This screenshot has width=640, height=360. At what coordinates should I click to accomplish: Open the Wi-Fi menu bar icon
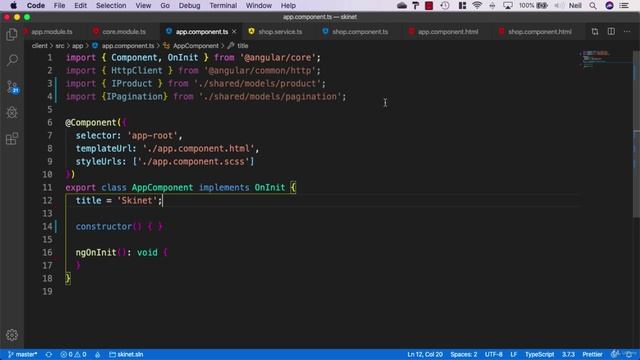477,5
